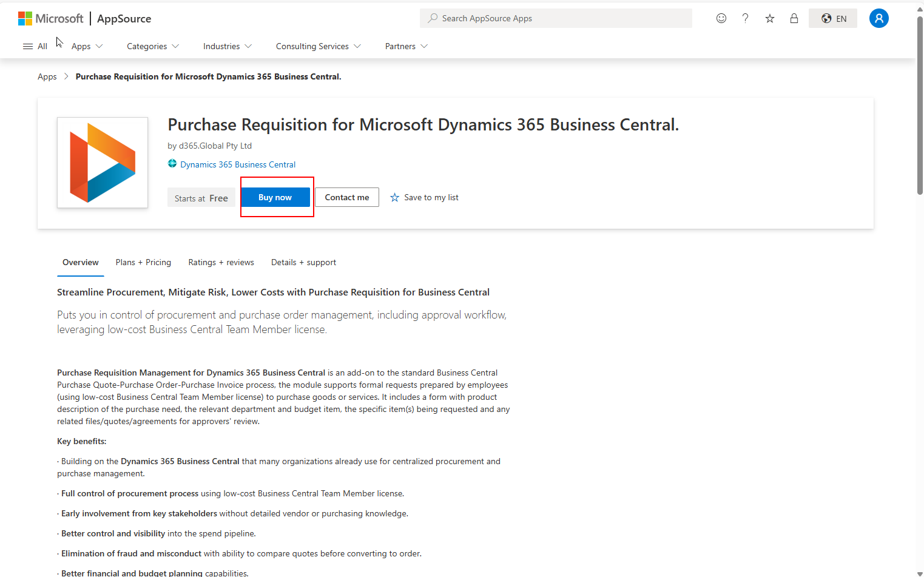Expand the Categories dropdown
This screenshot has width=924, height=577.
(x=152, y=46)
